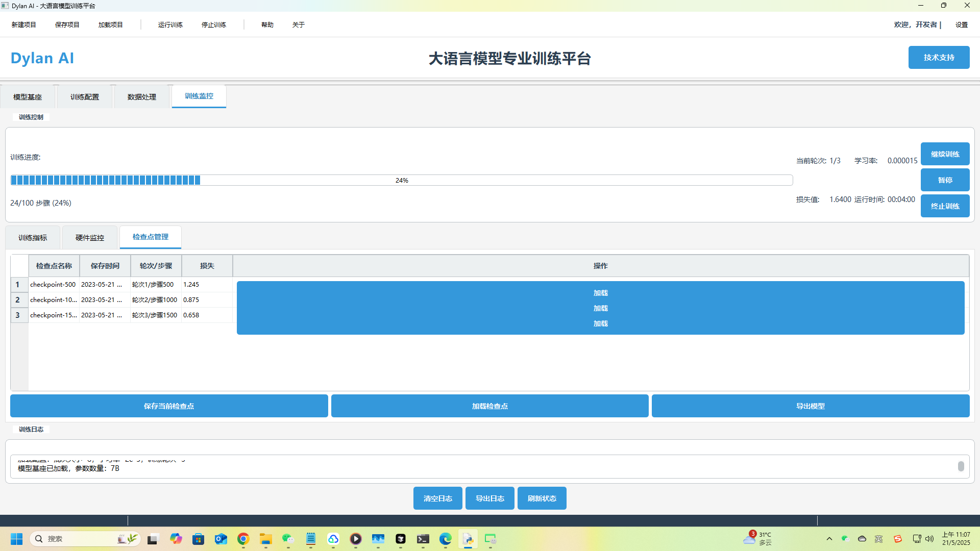The image size is (980, 551).
Task: Click the training progress bar
Action: (x=401, y=180)
